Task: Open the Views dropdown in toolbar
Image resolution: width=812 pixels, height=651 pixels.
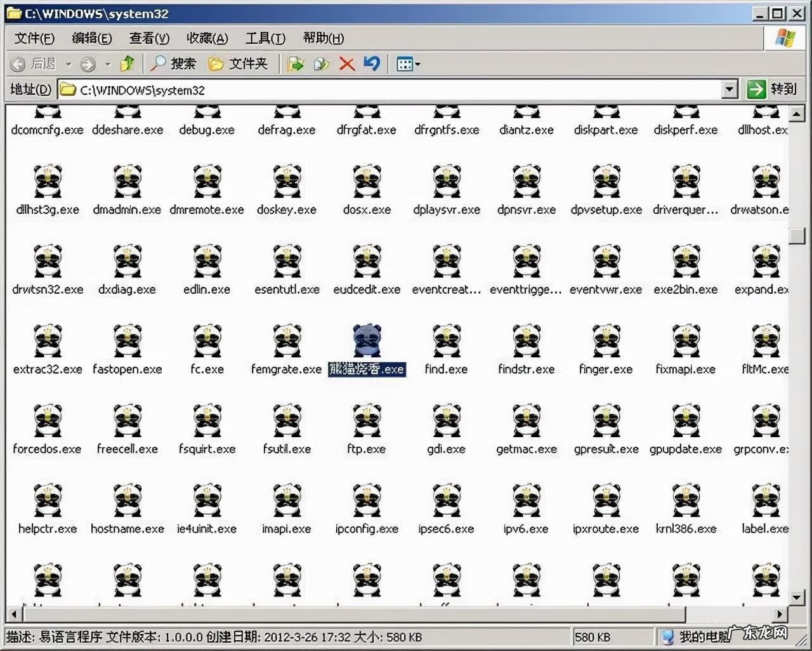Action: tap(408, 63)
